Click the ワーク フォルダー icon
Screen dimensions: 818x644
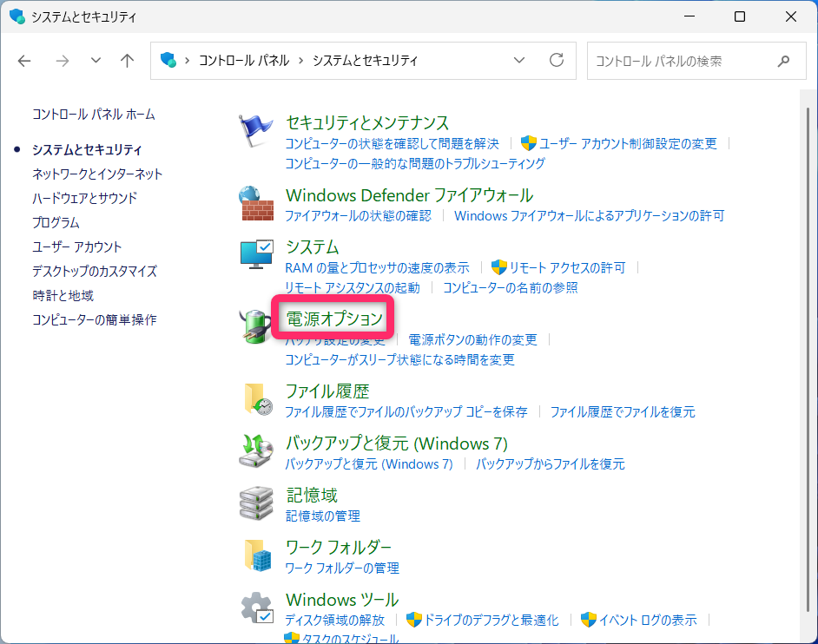point(256,555)
